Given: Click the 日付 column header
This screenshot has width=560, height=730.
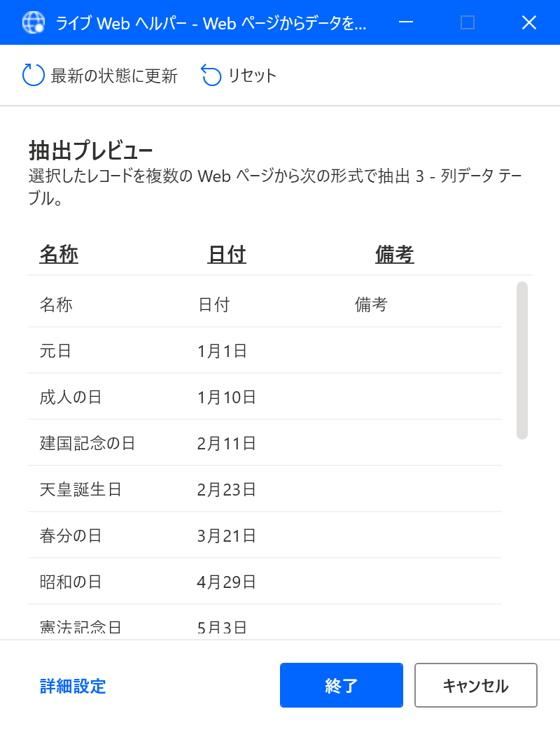Looking at the screenshot, I should click(x=227, y=254).
